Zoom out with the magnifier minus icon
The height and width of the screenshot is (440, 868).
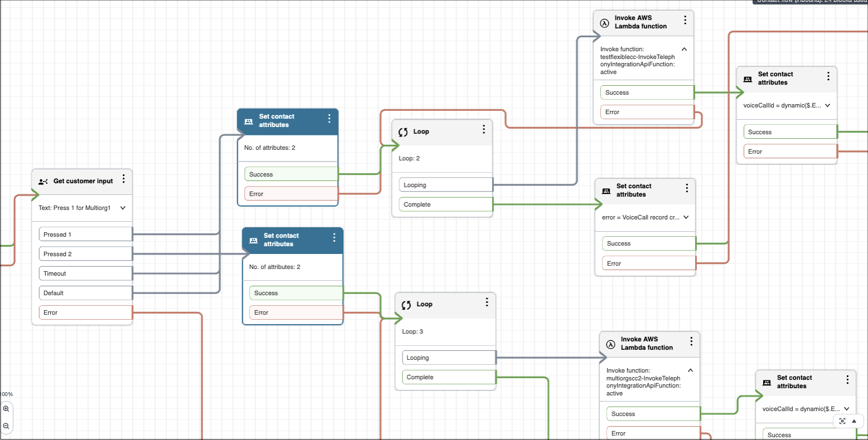pyautogui.click(x=6, y=426)
